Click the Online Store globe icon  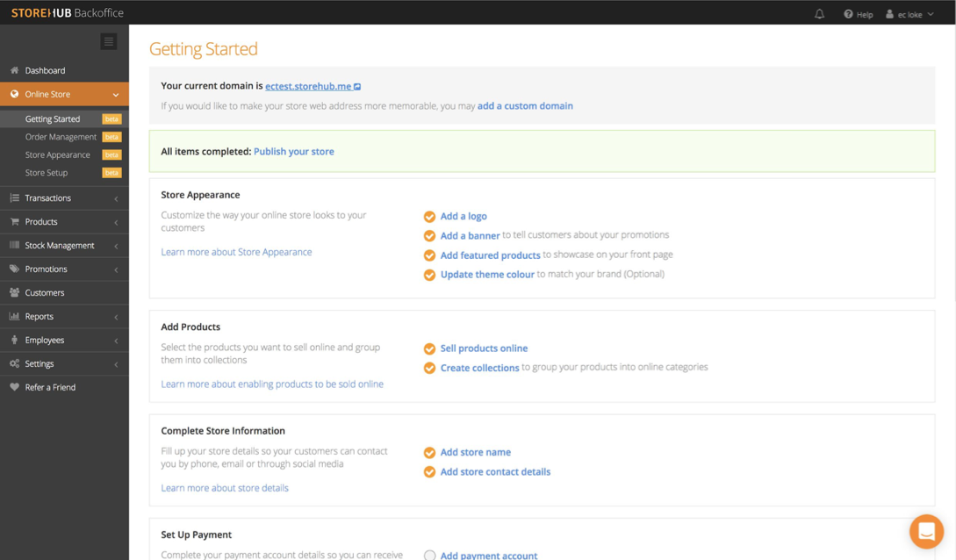15,94
